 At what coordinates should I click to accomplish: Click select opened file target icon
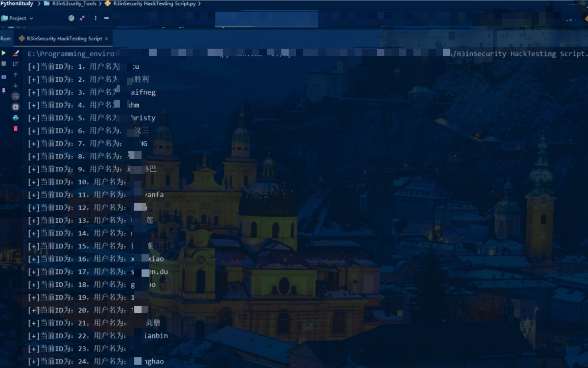(x=71, y=18)
